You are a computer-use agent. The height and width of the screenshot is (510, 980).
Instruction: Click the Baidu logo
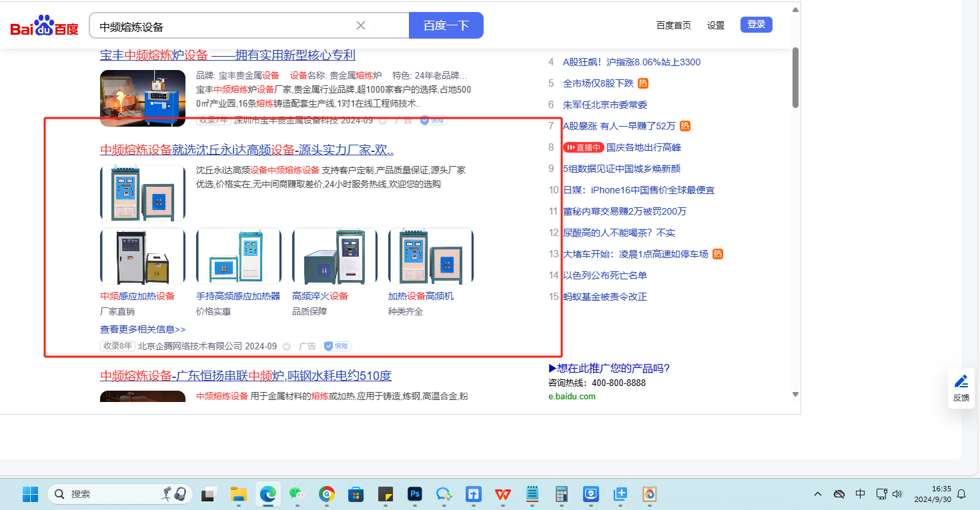44,26
